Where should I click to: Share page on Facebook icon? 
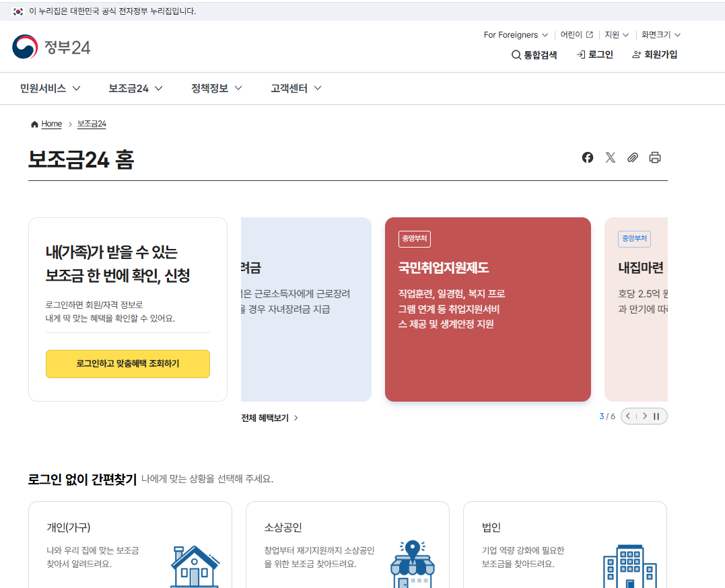(587, 157)
